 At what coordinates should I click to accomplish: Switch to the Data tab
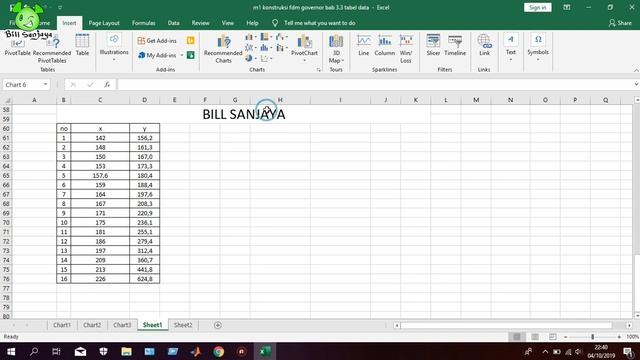click(173, 23)
